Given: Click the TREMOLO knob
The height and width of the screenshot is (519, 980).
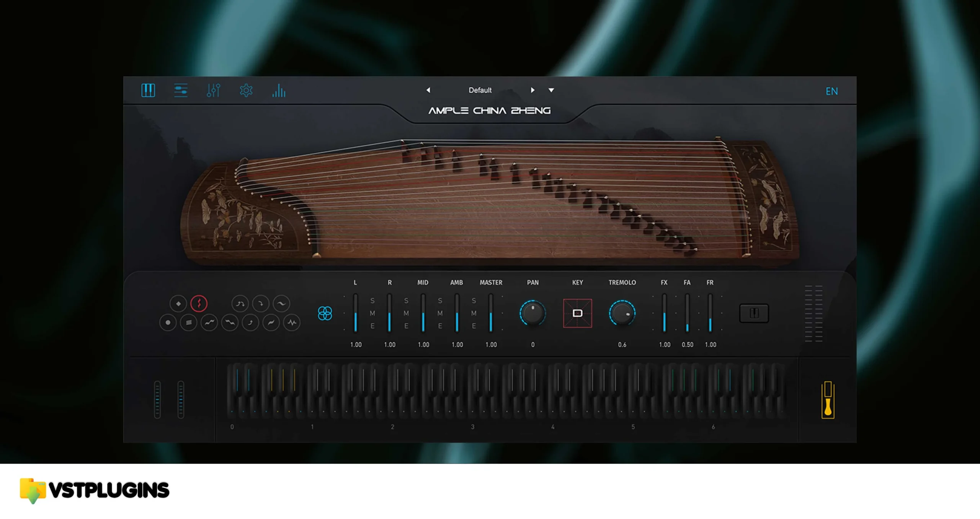Looking at the screenshot, I should point(622,313).
